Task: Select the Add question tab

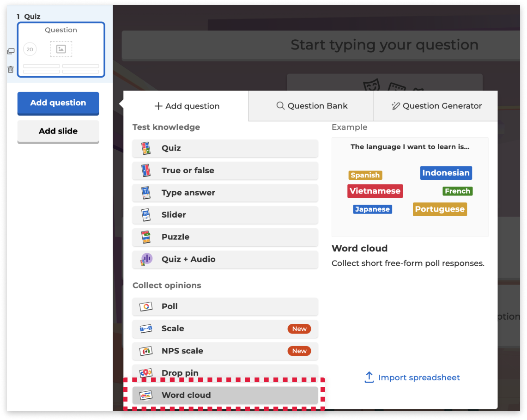Action: [x=187, y=106]
